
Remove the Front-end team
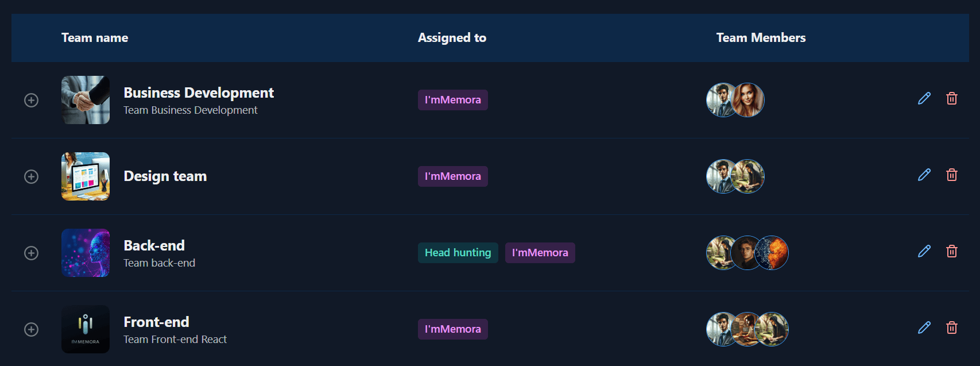[952, 328]
